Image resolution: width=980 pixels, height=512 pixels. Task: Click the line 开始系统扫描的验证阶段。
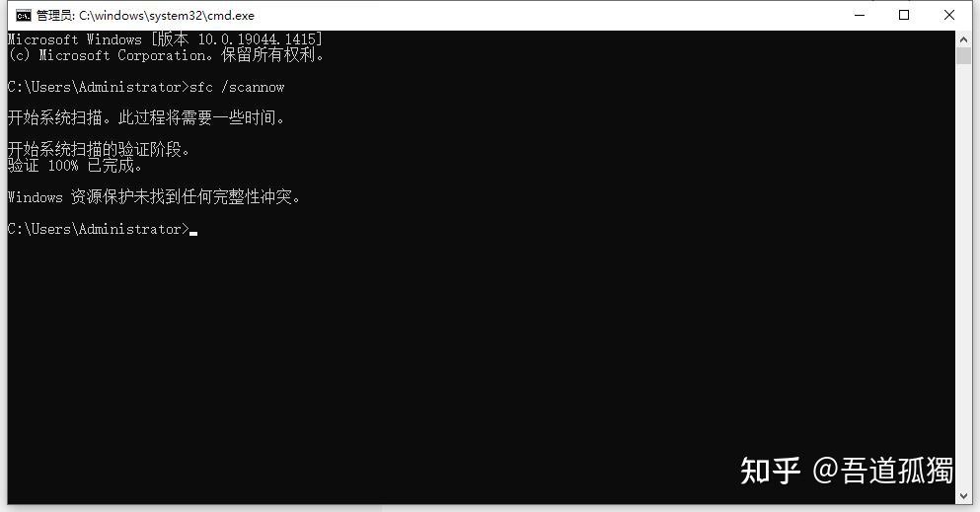tap(99, 149)
